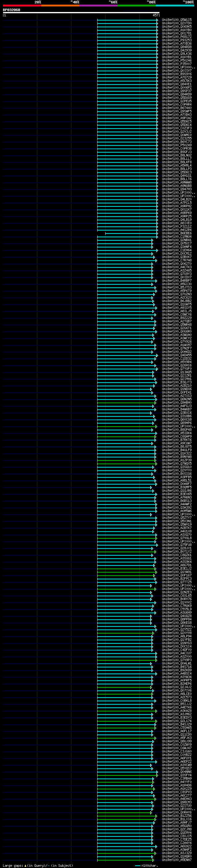Select hit label UniRef100_B9S9Y6
This screenshot has width=197, height=868.
click(177, 74)
